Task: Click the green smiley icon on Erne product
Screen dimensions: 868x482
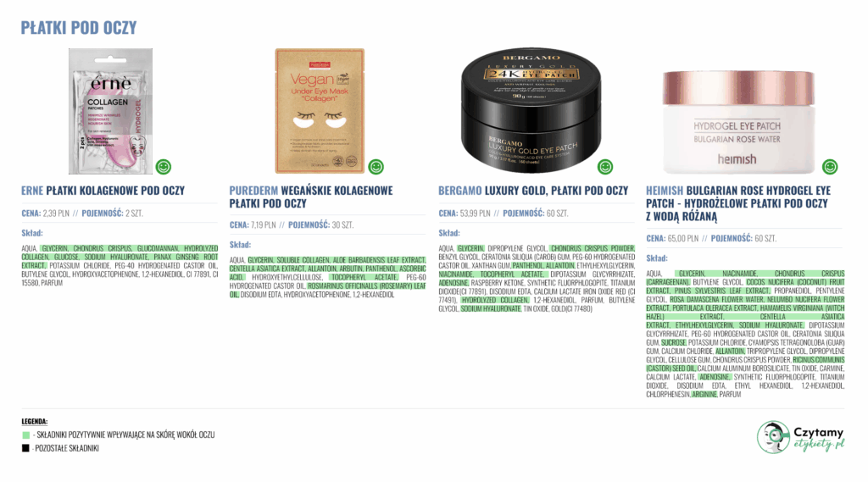Action: point(164,167)
